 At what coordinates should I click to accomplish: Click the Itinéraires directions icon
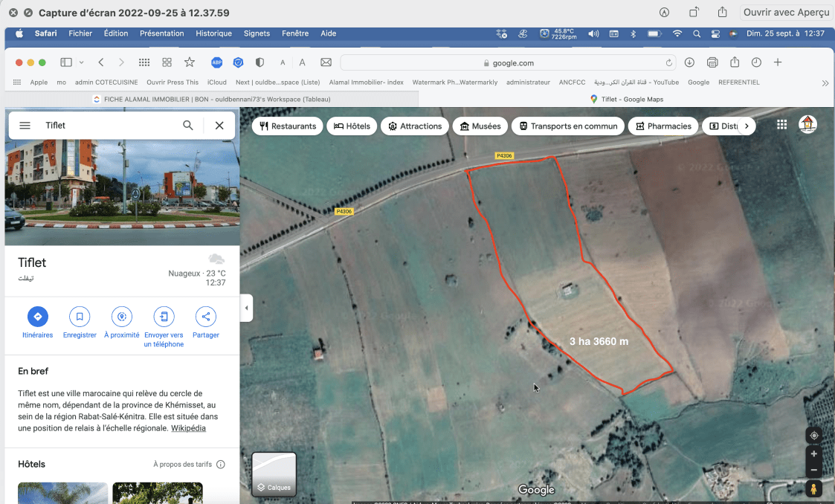pos(37,317)
